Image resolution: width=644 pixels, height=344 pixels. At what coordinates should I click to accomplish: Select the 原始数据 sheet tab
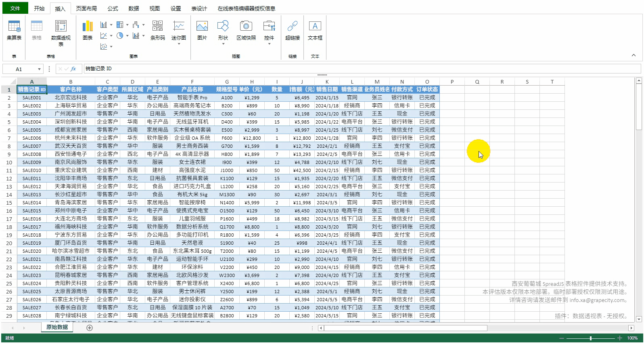tap(57, 327)
